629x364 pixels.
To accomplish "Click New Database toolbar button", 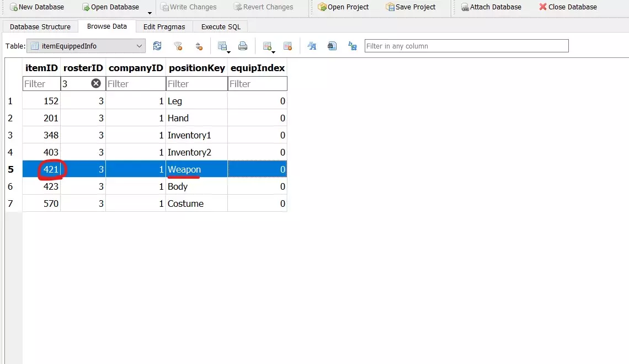I will [x=36, y=7].
